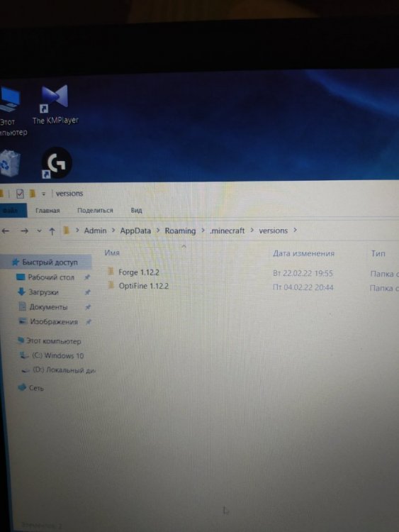Open Документы in the navigation pane

click(x=48, y=307)
